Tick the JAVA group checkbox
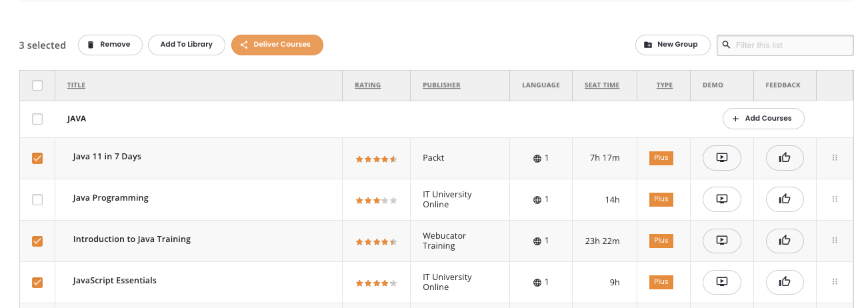 point(37,119)
